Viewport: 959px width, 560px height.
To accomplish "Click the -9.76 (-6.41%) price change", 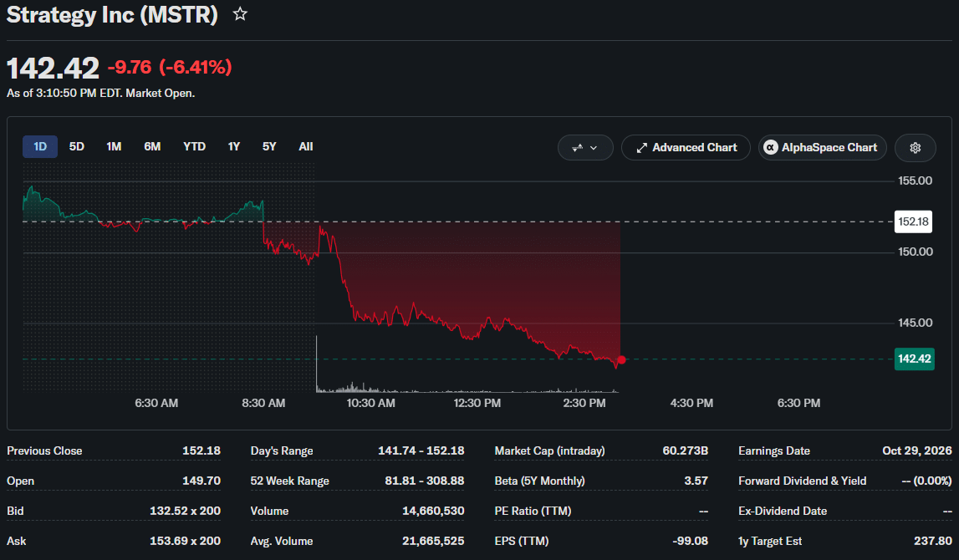I will point(170,67).
